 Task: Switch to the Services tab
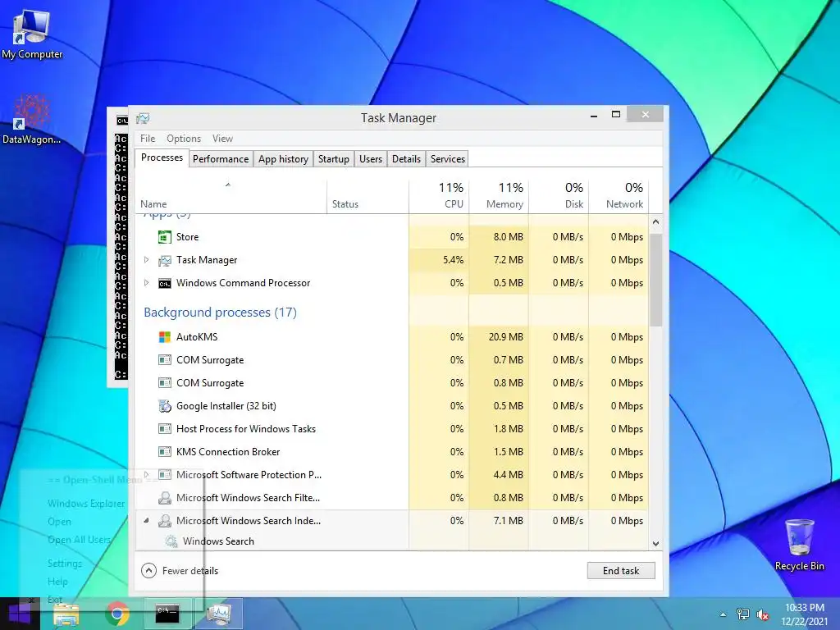click(x=448, y=159)
